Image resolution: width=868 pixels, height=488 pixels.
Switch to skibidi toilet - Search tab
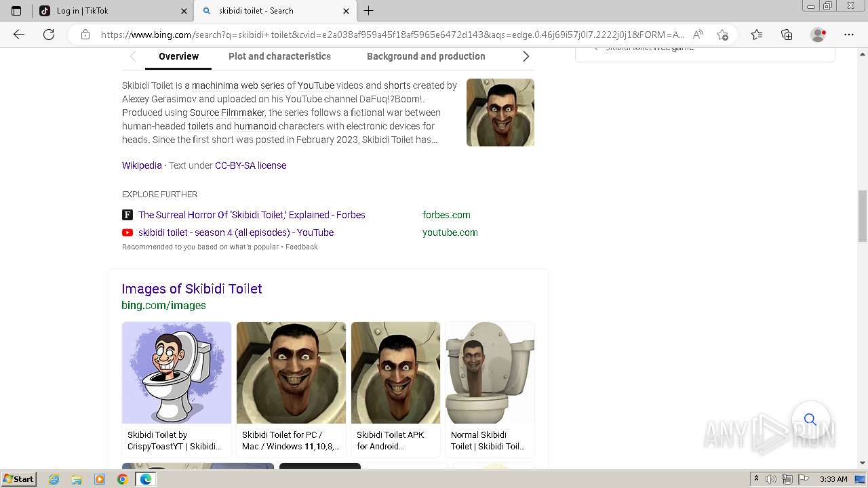coord(275,11)
